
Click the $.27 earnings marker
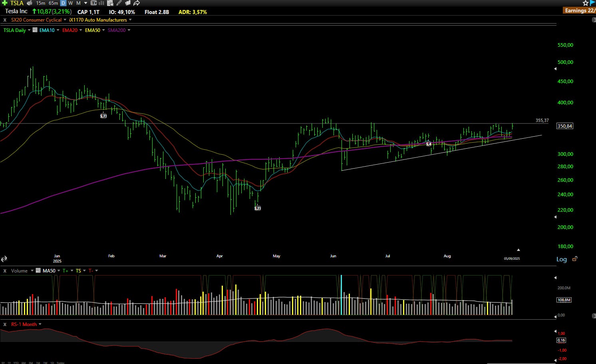(258, 208)
